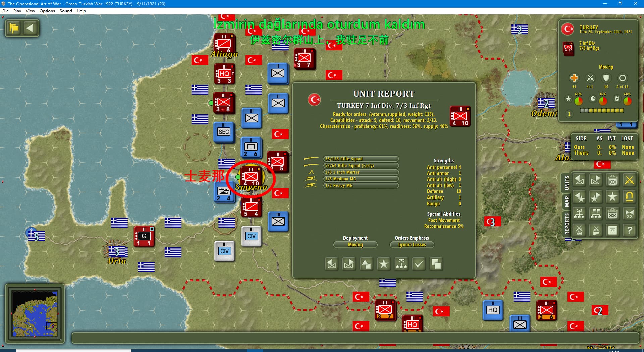
Task: Click the bowtie XX division icon
Action: click(630, 214)
